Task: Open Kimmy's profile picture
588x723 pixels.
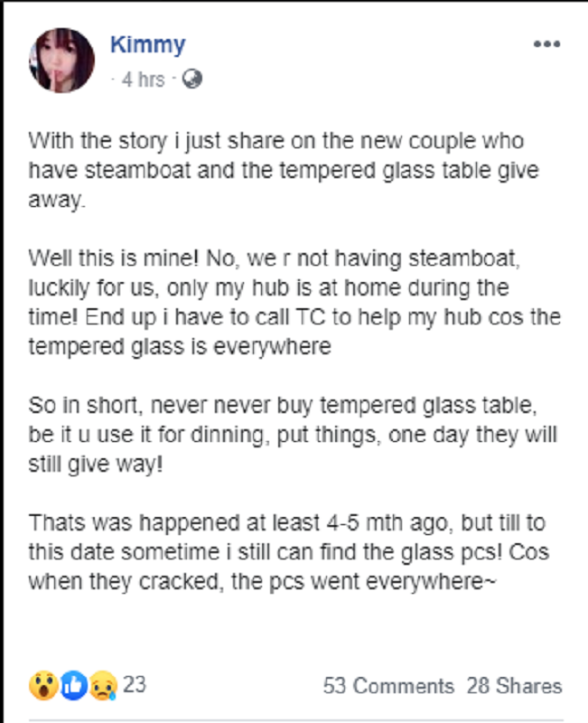Action: click(x=59, y=59)
